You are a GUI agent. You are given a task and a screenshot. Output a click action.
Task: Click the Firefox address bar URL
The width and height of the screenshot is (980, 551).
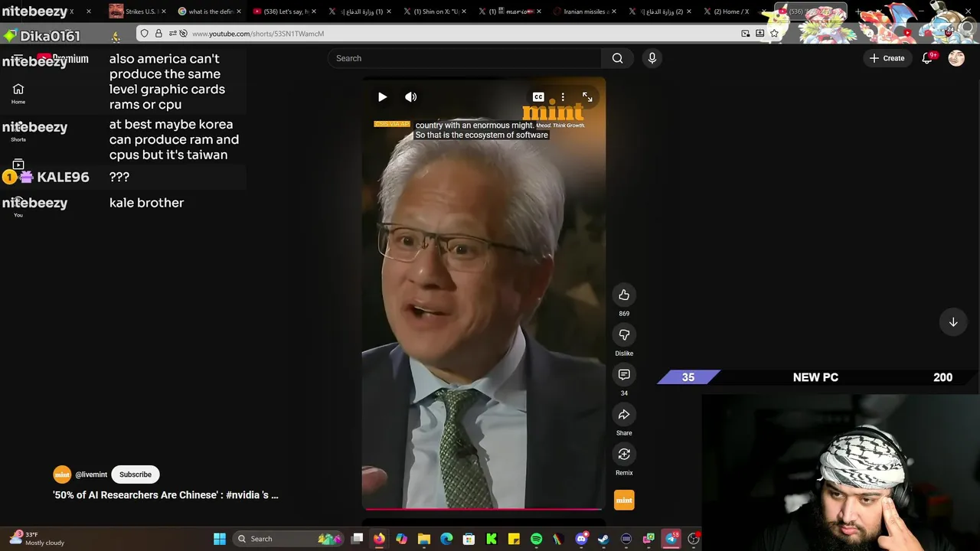(257, 34)
